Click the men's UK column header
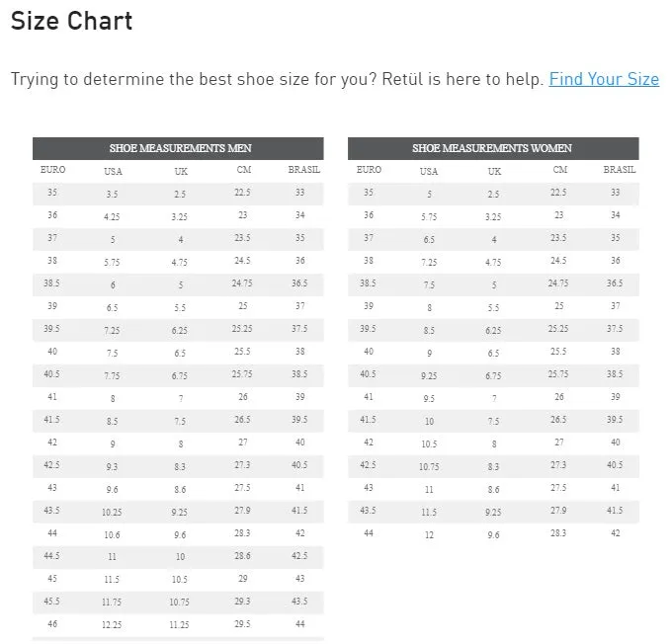 tap(181, 172)
